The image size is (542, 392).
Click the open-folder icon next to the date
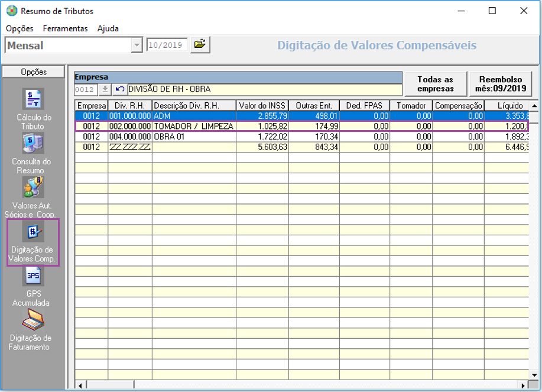(200, 44)
